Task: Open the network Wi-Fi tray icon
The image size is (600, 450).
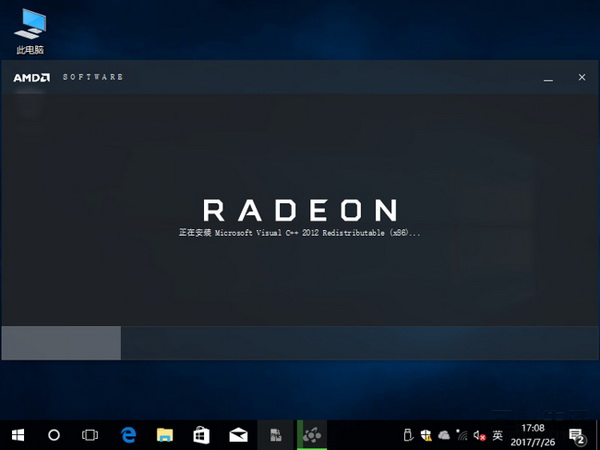Action: click(462, 435)
